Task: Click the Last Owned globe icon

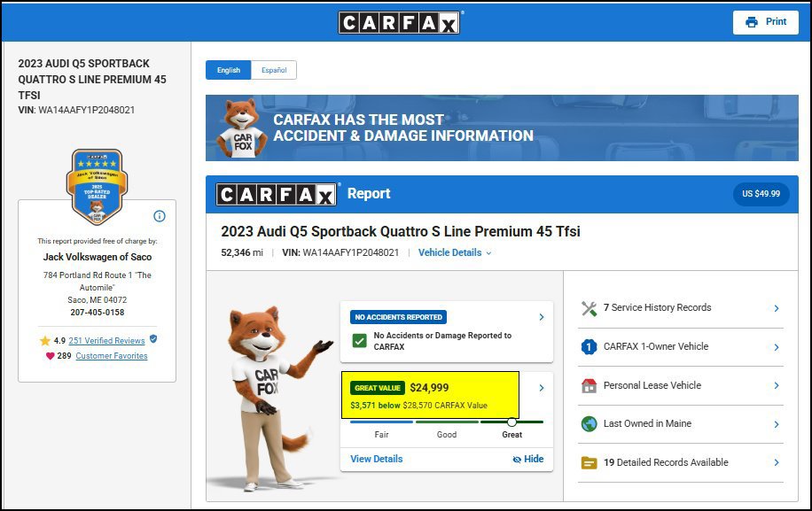Action: tap(589, 423)
